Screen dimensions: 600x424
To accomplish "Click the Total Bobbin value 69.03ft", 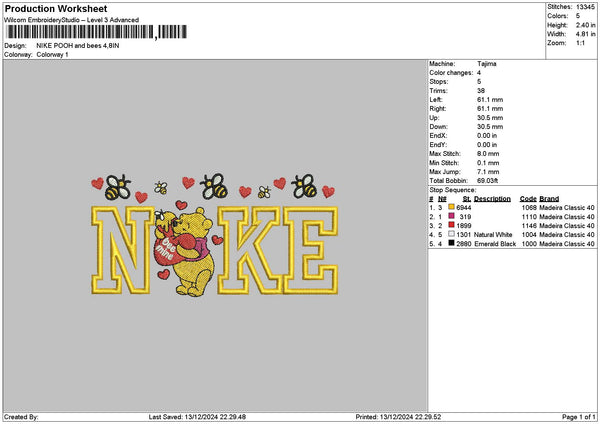I will tap(488, 181).
